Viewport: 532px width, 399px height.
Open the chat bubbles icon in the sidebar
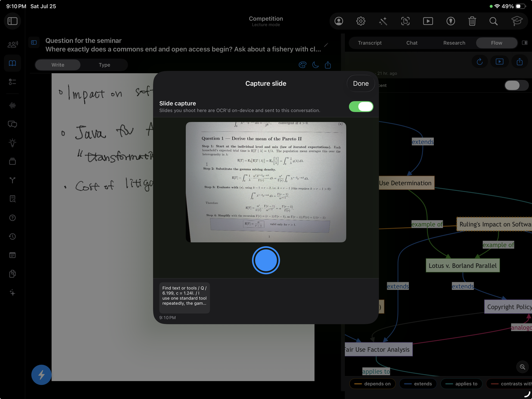point(12,124)
